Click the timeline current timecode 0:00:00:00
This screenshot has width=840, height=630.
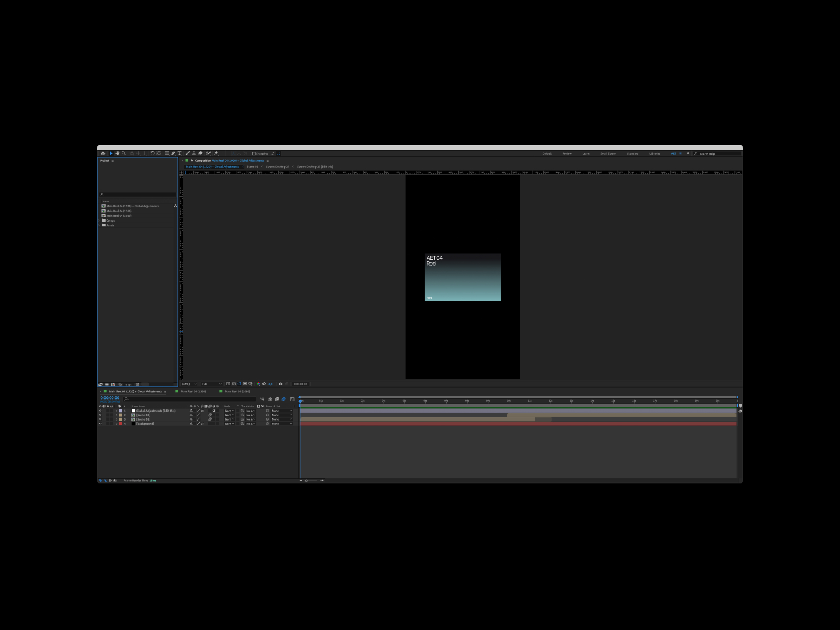coord(110,398)
